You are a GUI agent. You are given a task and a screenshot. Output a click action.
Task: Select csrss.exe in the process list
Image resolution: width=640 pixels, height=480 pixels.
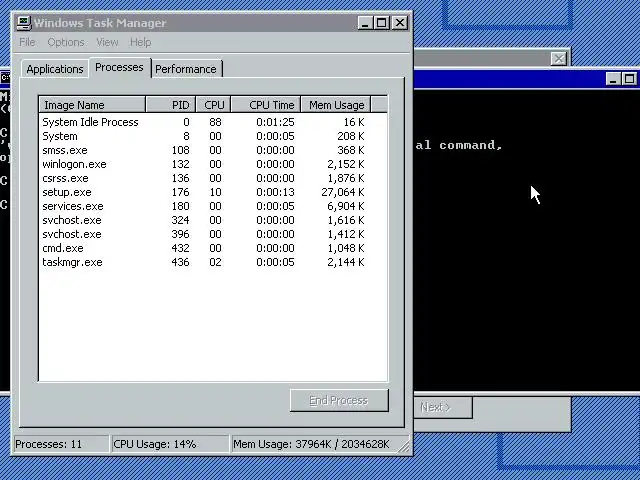pos(65,178)
